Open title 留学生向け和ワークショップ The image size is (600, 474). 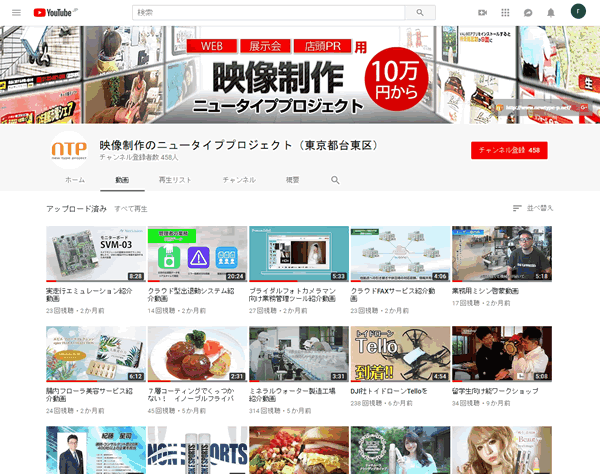click(495, 391)
